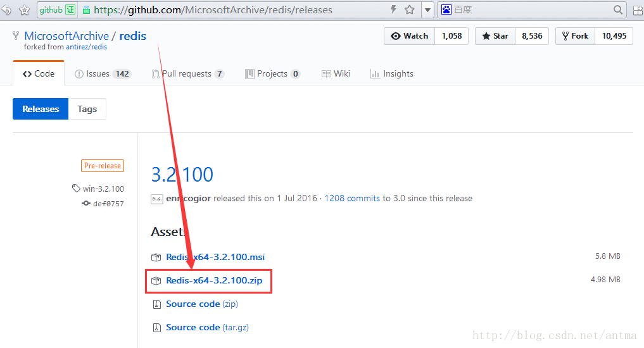Viewport: 644px width, 348px height.
Task: Switch to the Code tab
Action: (x=39, y=73)
